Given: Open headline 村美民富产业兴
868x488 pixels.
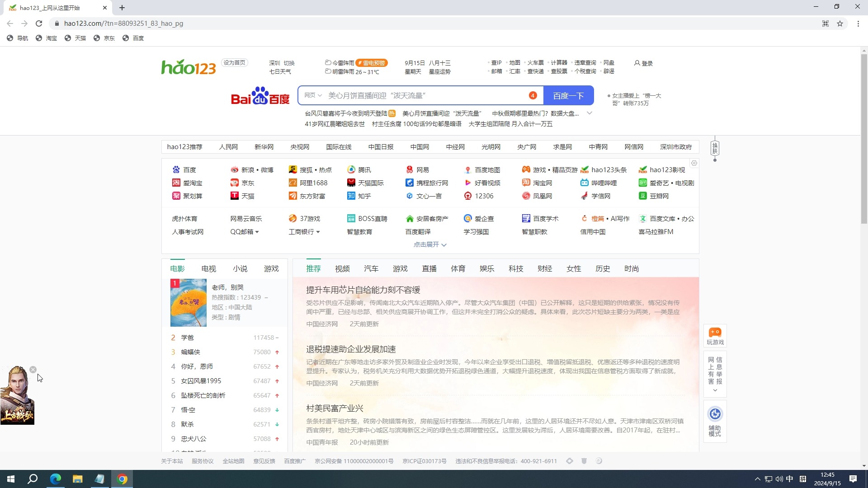Looking at the screenshot, I should (x=335, y=408).
